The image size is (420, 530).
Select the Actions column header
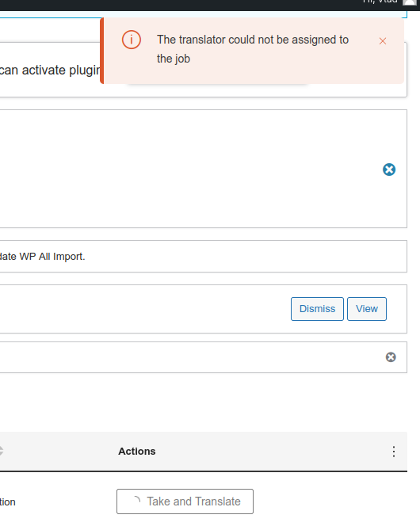point(136,452)
